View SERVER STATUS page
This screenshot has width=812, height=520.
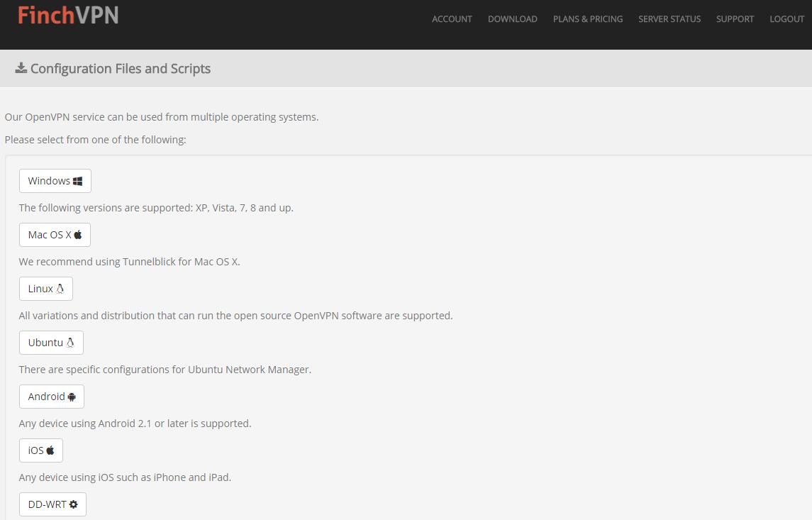[669, 19]
